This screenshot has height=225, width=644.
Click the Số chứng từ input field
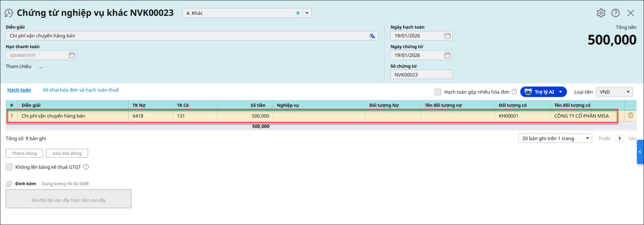tap(421, 75)
